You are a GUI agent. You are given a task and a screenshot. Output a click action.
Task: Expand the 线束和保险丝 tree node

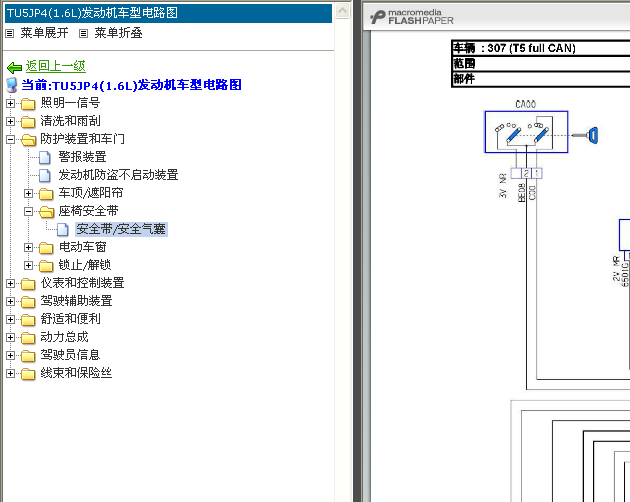pyautogui.click(x=11, y=374)
